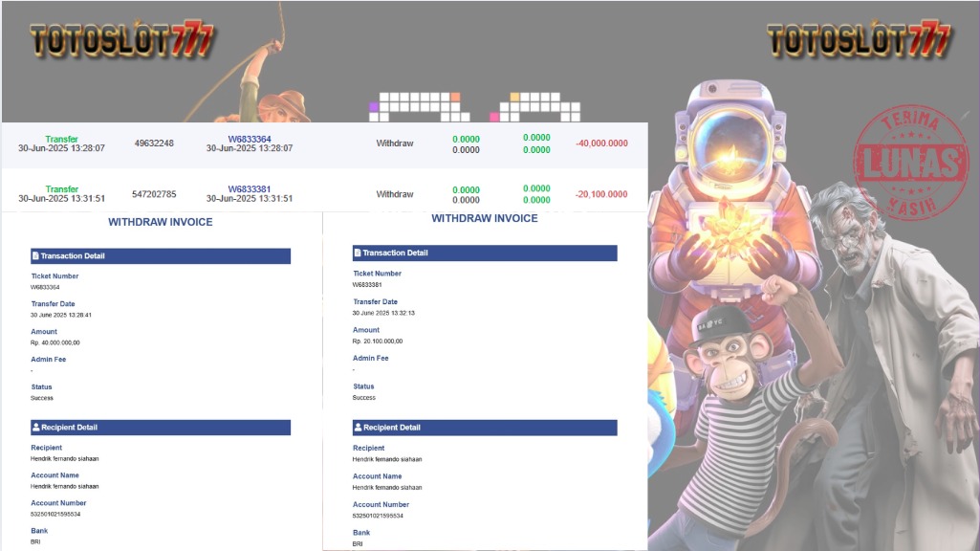Select Recipient Detail header of the 40.000.000 invoice
The height and width of the screenshot is (551, 980).
point(161,428)
